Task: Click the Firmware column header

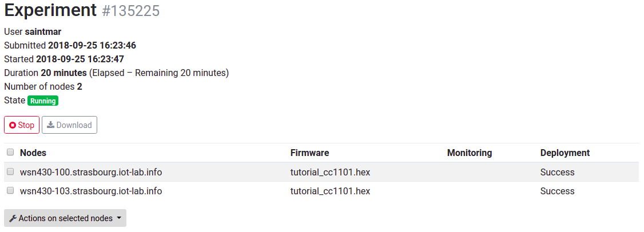Action: tap(309, 153)
